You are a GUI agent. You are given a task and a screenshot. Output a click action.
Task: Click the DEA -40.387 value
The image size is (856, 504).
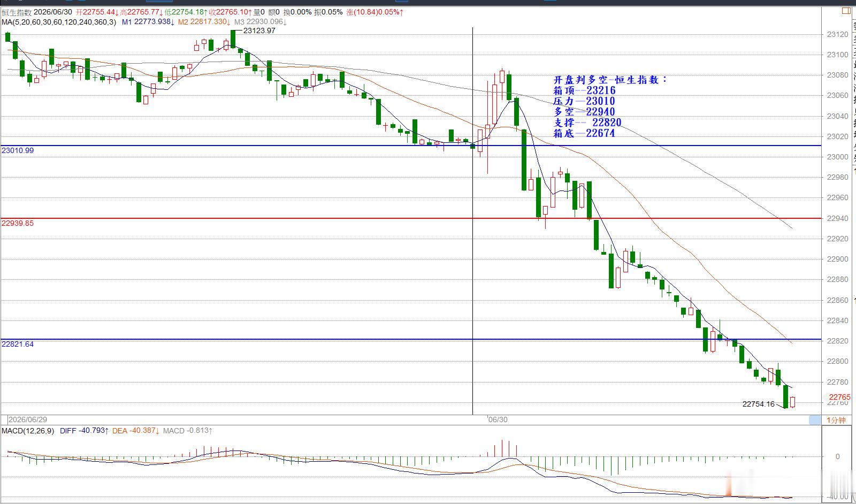[x=135, y=431]
